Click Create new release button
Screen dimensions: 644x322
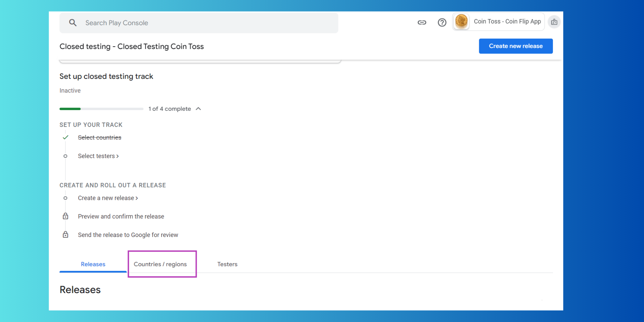[x=516, y=46]
